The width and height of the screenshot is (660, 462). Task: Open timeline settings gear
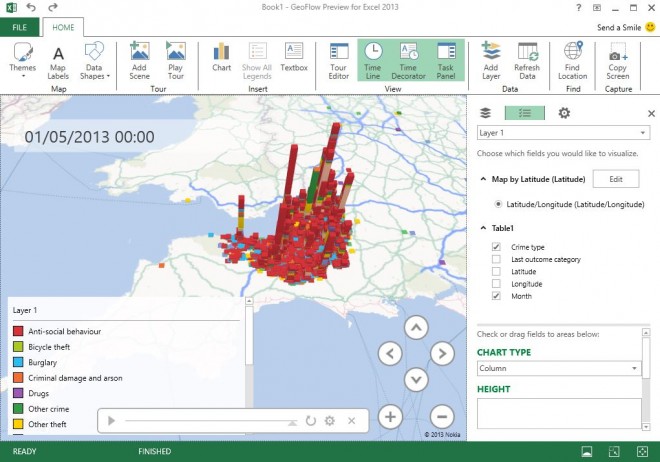point(330,420)
